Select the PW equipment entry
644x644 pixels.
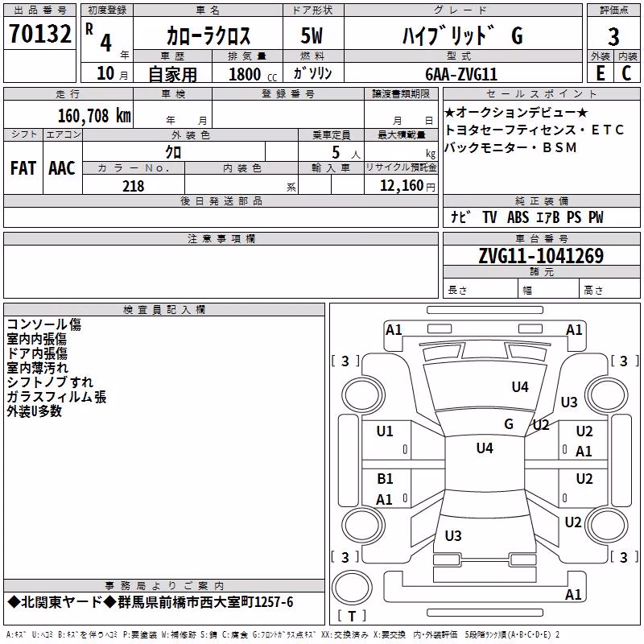tap(596, 217)
